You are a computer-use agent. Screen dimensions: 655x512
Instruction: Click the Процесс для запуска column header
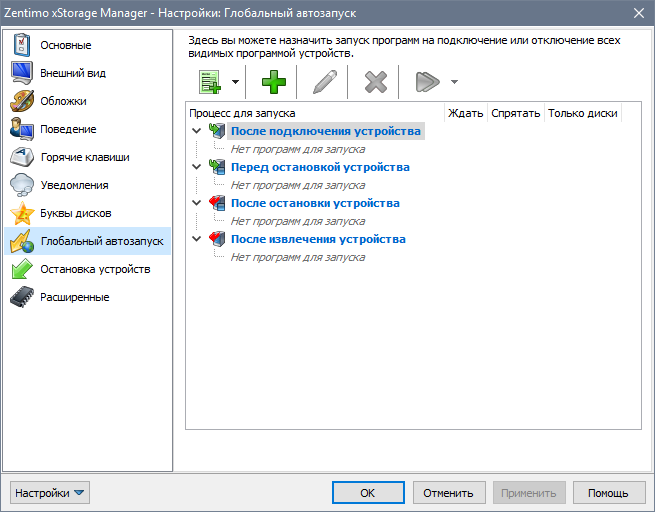click(315, 113)
